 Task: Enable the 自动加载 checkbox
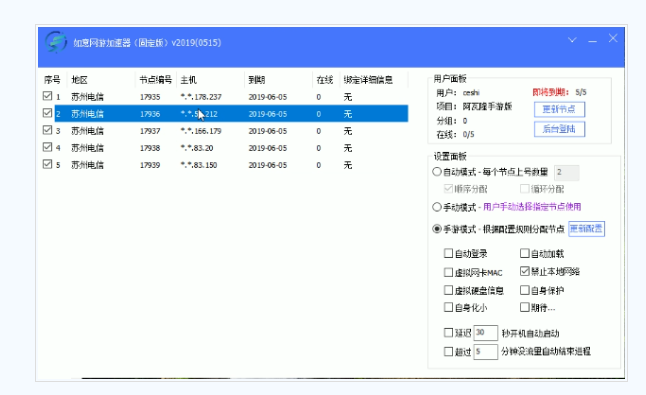click(524, 253)
